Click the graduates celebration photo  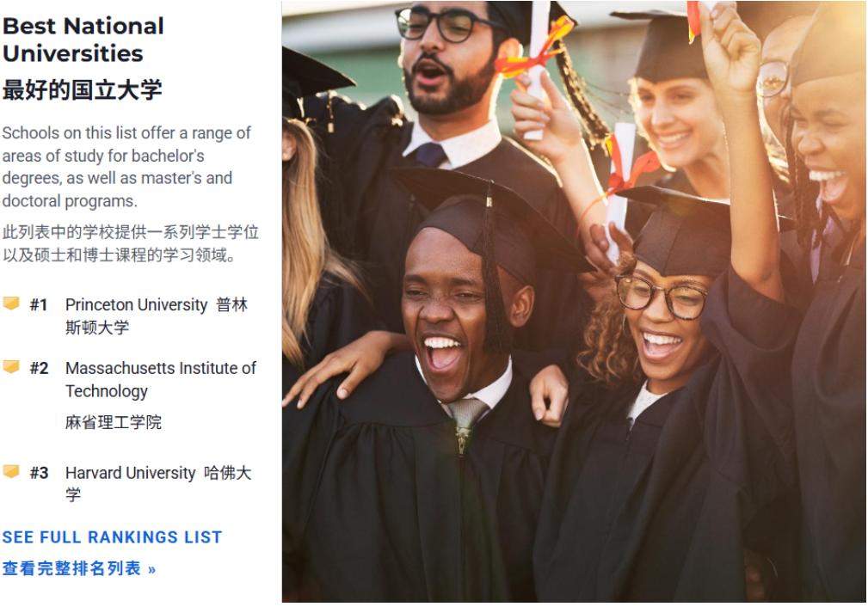point(574,302)
